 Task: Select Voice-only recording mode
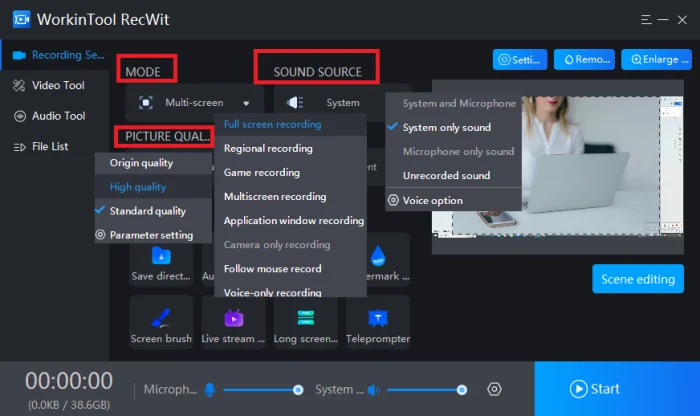(291, 291)
